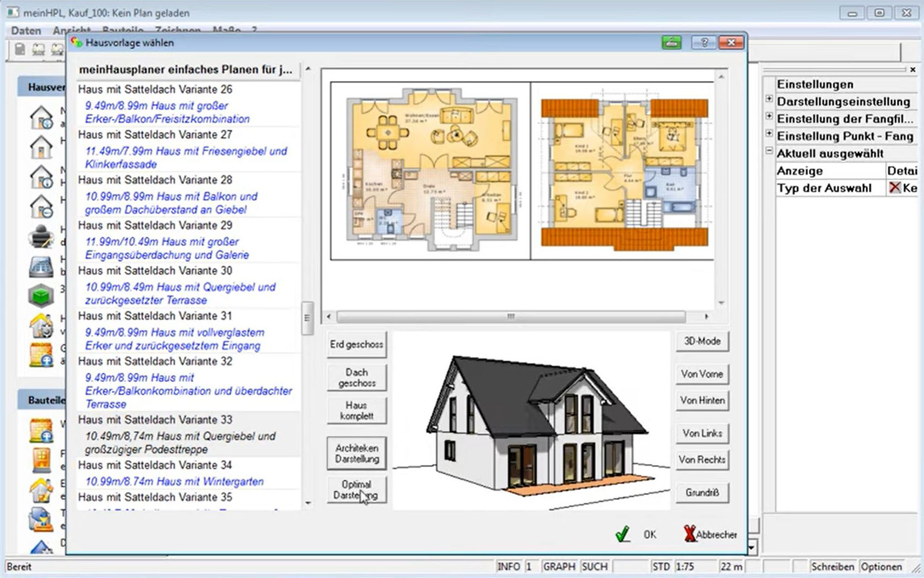Click the horizontal scrollbar under floor plan preview
The width and height of the screenshot is (924, 578).
point(510,317)
